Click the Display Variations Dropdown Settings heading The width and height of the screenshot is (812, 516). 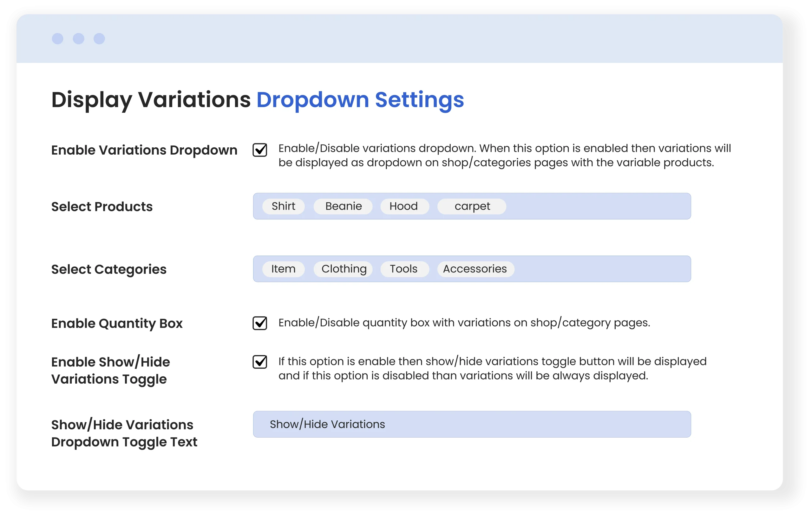tap(257, 100)
